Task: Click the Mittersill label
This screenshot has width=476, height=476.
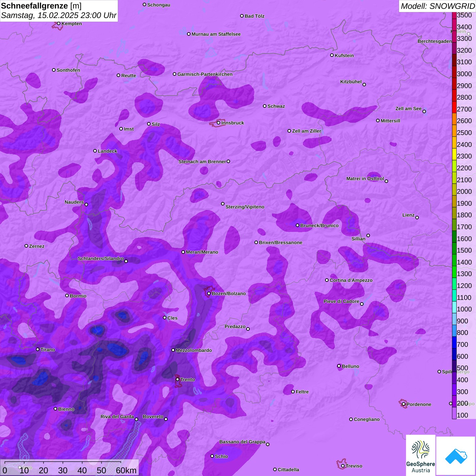Action: click(390, 121)
